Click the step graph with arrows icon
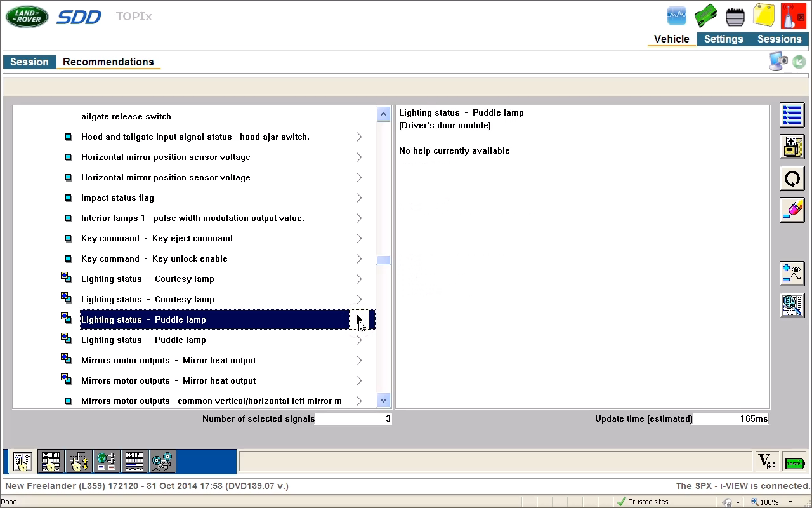Viewport: 812px width, 508px height. pyautogui.click(x=79, y=462)
